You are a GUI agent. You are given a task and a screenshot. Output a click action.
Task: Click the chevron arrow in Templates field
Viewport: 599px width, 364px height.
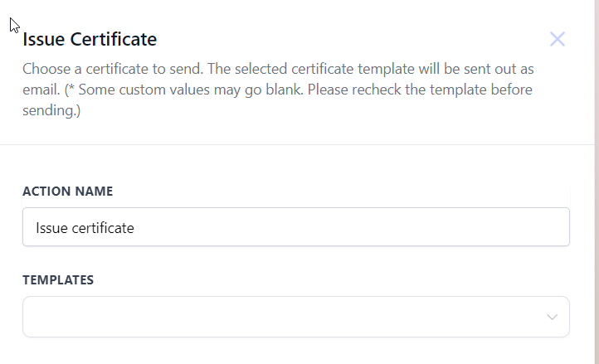click(552, 318)
